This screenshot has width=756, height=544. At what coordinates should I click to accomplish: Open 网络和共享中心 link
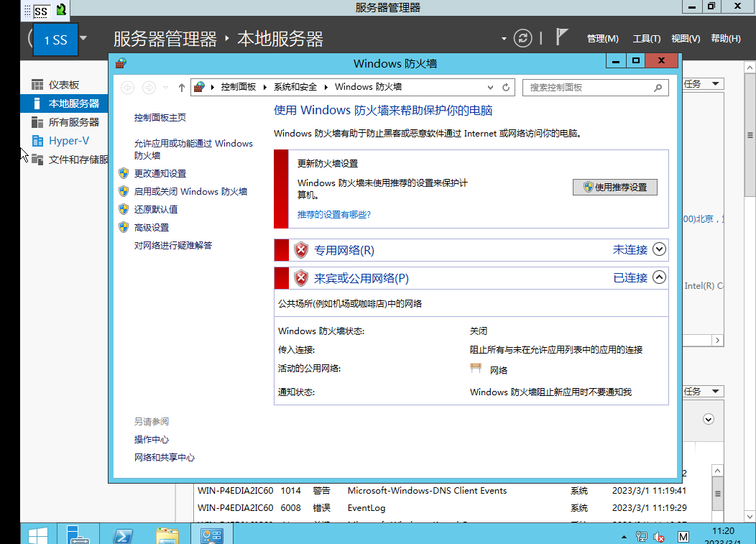pyautogui.click(x=165, y=458)
